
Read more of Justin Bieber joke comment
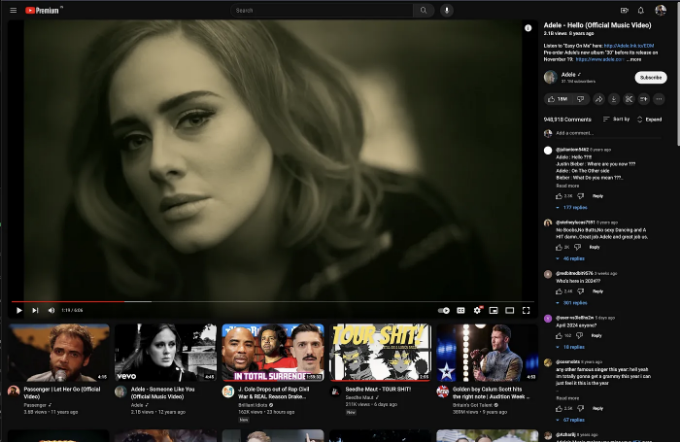tap(567, 186)
